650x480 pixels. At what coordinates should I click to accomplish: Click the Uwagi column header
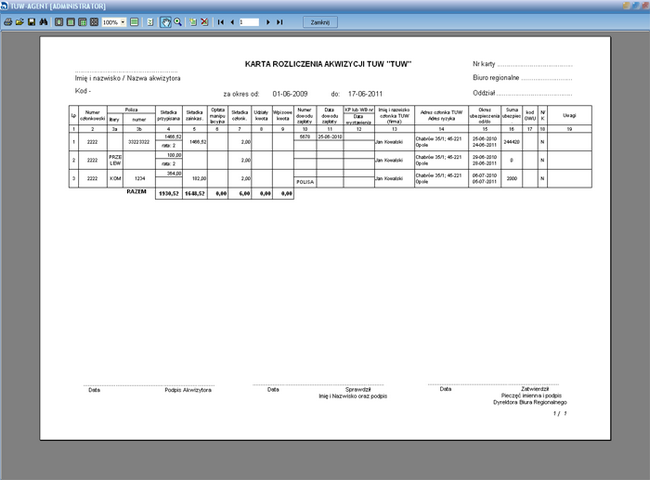click(x=569, y=116)
